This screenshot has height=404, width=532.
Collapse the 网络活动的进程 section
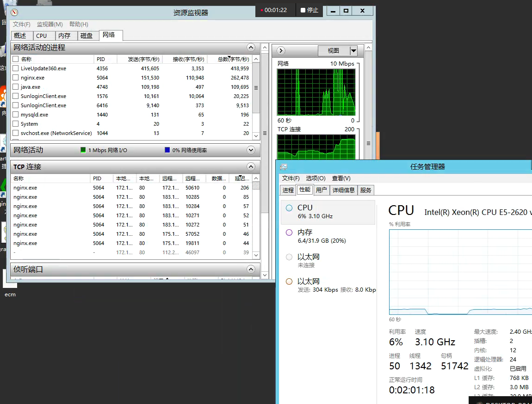point(251,48)
